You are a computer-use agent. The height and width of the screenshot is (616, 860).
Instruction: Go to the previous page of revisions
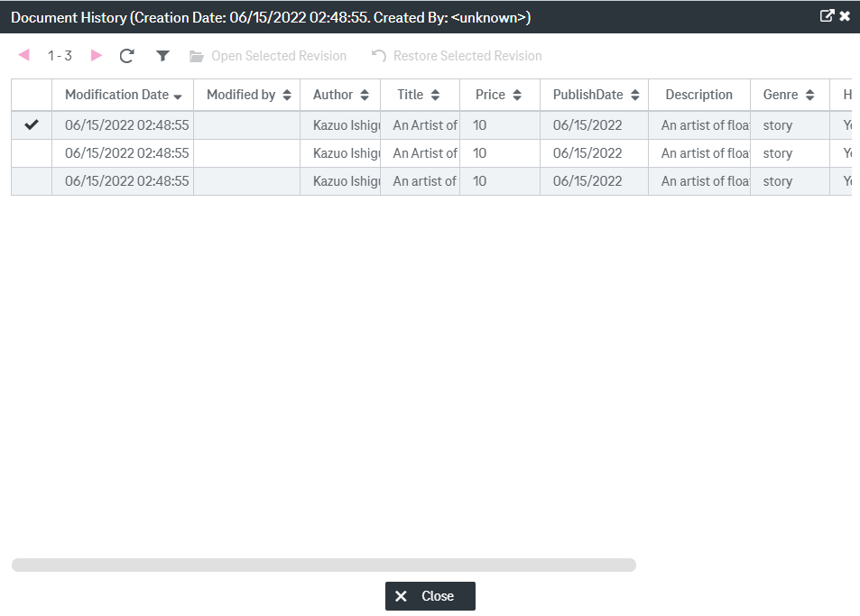pyautogui.click(x=23, y=55)
